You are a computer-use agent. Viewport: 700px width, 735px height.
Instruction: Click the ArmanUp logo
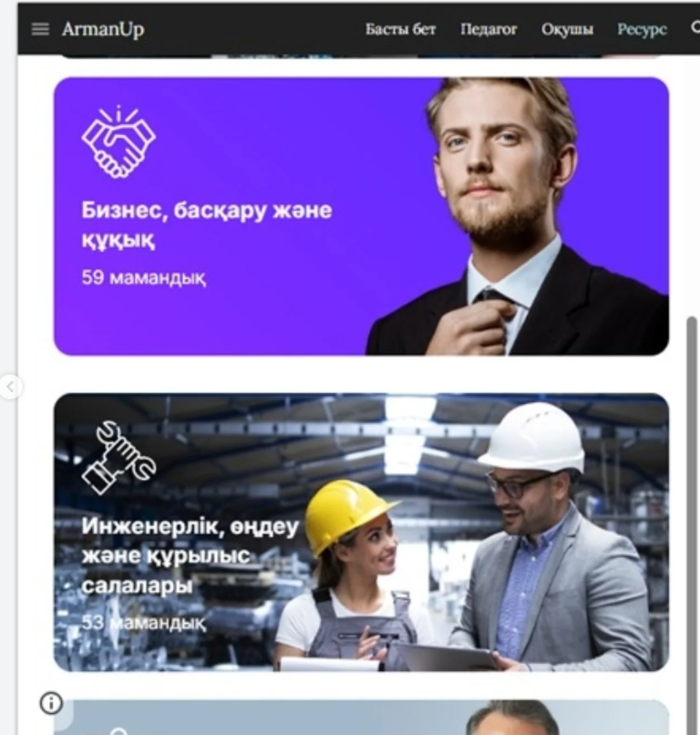[x=103, y=29]
